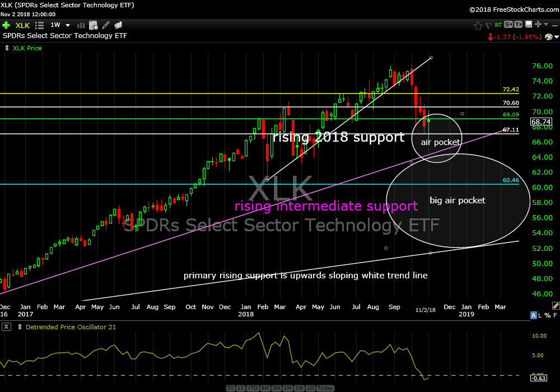Image resolution: width=560 pixels, height=392 pixels.
Task: Open the S dropdown button
Action: 508,25
